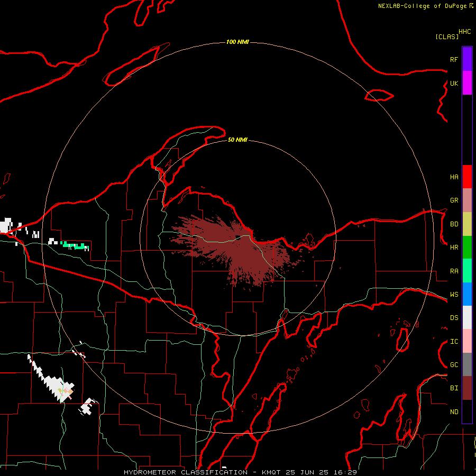
Task: Click the RF legend label
Action: (x=454, y=59)
